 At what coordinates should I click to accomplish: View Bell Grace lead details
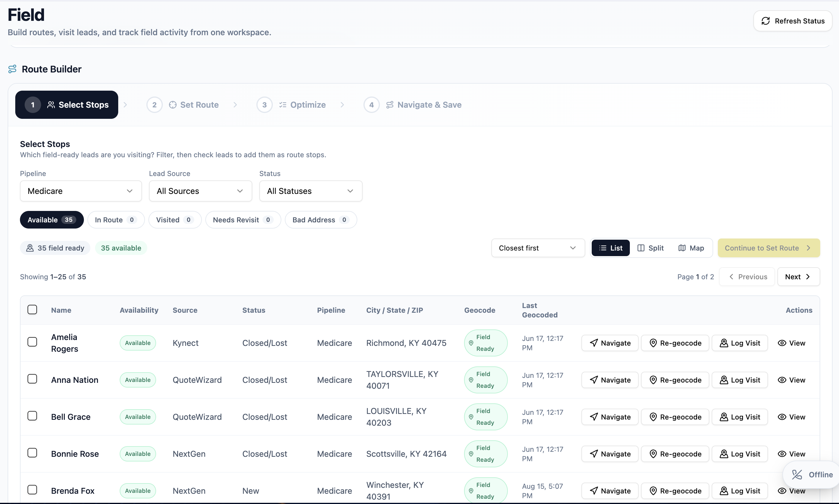[791, 417]
